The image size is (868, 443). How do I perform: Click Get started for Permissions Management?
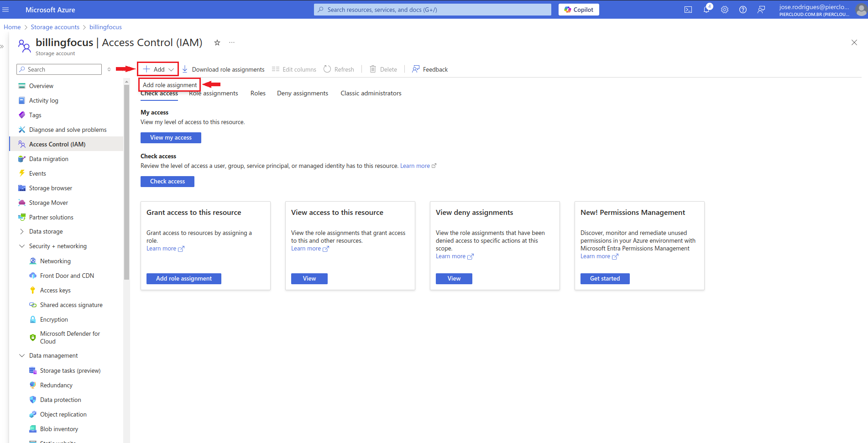click(x=605, y=279)
